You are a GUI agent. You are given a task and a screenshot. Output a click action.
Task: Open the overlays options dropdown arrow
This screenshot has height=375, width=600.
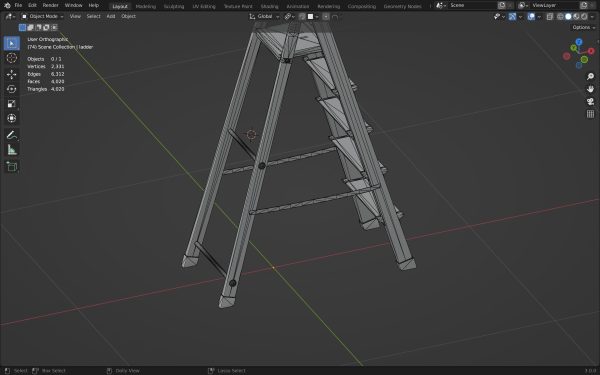click(x=539, y=16)
